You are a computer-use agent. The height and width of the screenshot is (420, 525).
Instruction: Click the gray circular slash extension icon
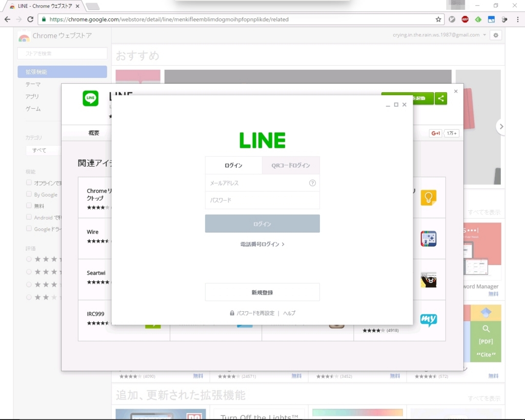coord(452,19)
